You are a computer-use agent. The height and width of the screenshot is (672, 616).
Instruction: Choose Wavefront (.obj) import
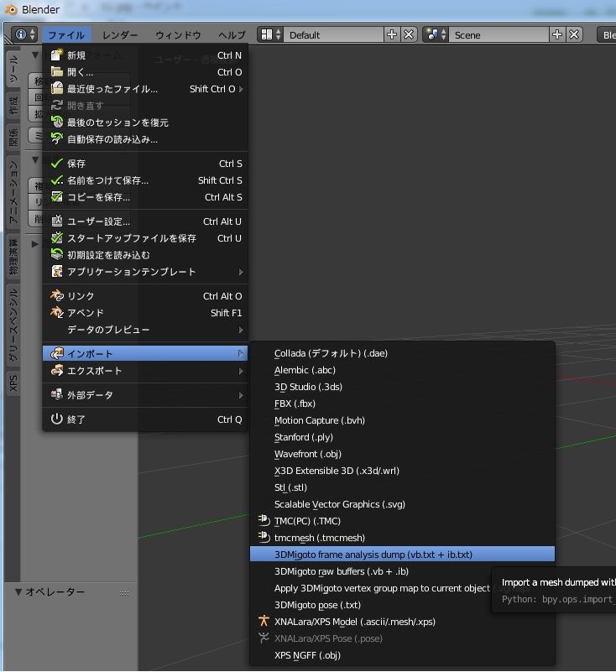coord(402,454)
